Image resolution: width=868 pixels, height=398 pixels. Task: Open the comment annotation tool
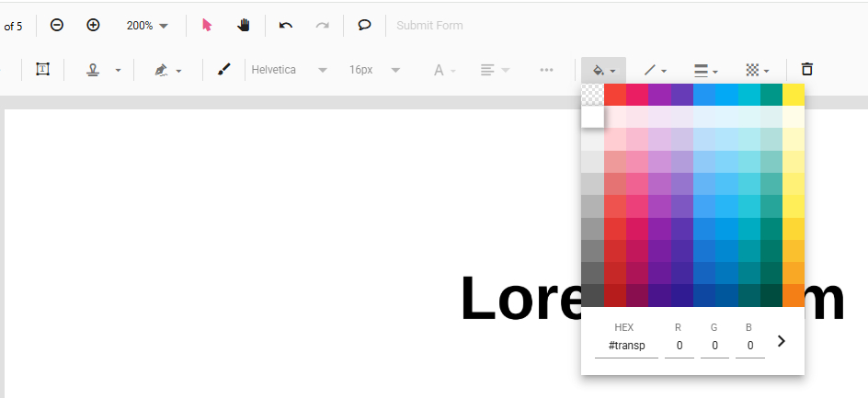coord(364,25)
